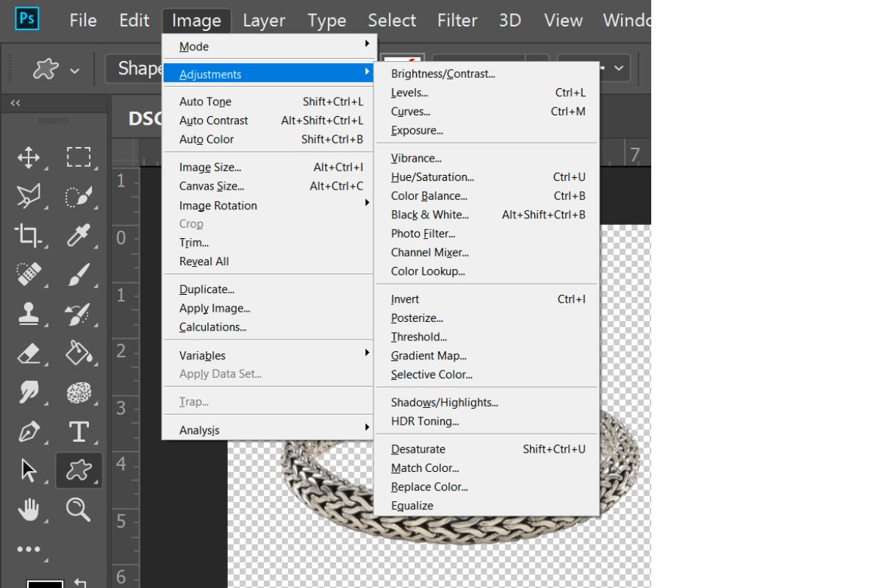Select the Custom Shape tool in toolbox
Image resolution: width=882 pixels, height=588 pixels.
[79, 470]
